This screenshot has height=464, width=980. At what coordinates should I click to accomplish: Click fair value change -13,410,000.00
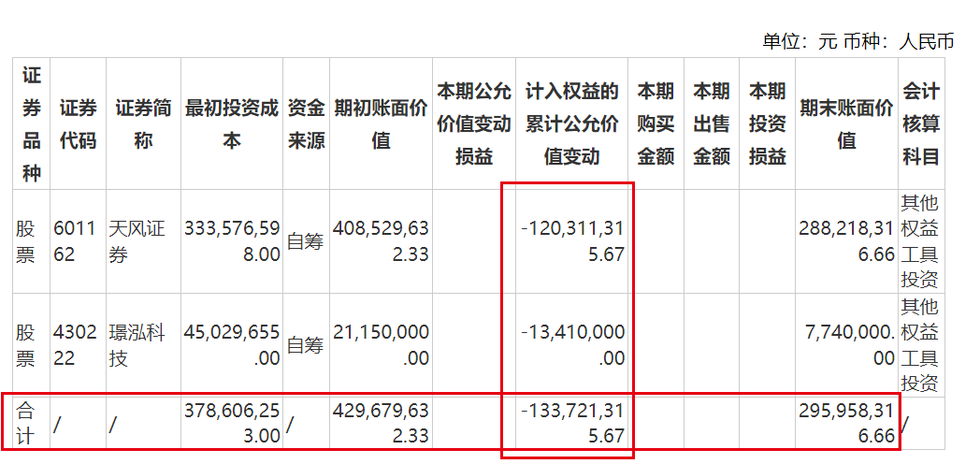[572, 345]
